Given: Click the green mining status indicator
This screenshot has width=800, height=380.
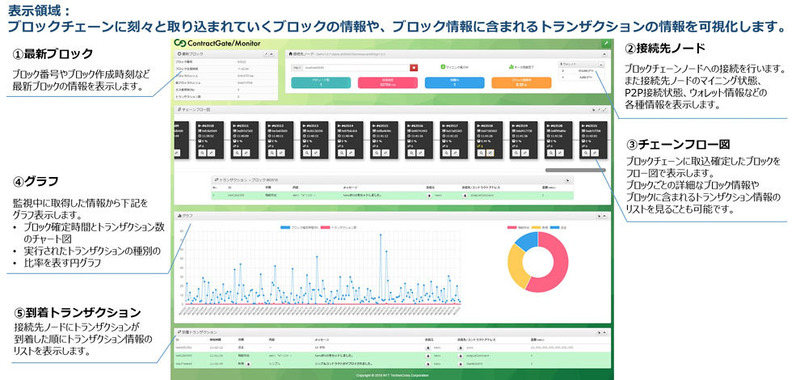Looking at the screenshot, I should [442, 66].
